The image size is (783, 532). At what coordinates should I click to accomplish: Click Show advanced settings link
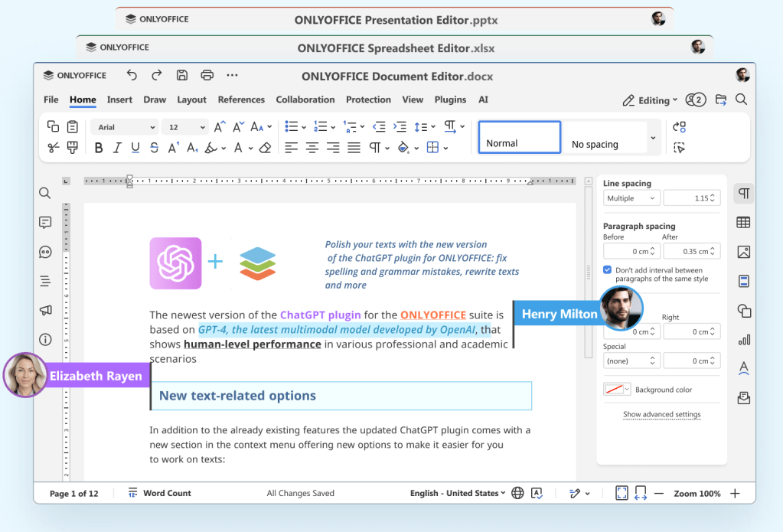click(661, 415)
